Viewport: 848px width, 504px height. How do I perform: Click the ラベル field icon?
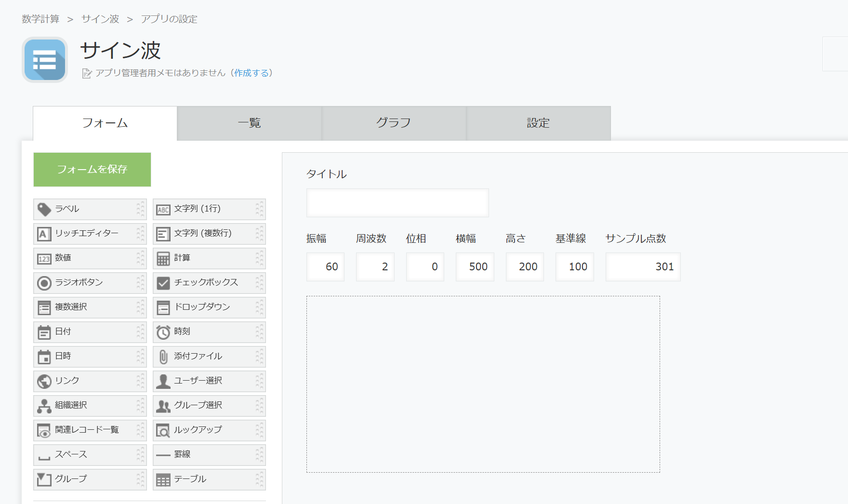coord(44,209)
